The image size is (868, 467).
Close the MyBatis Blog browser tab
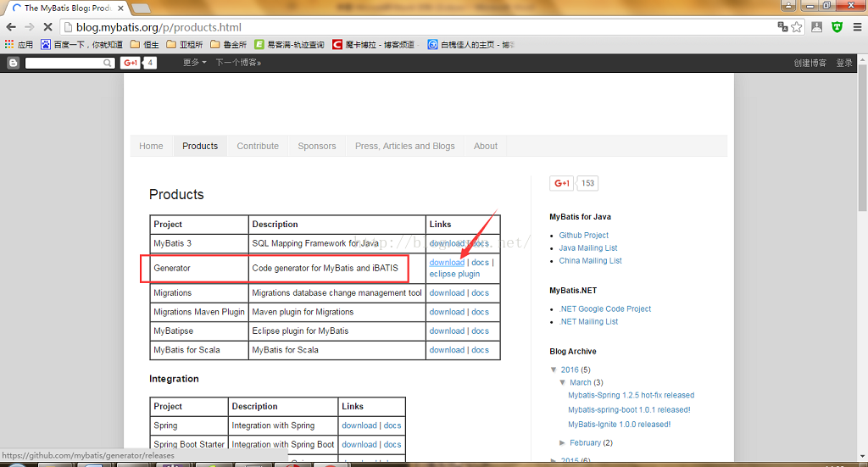120,8
